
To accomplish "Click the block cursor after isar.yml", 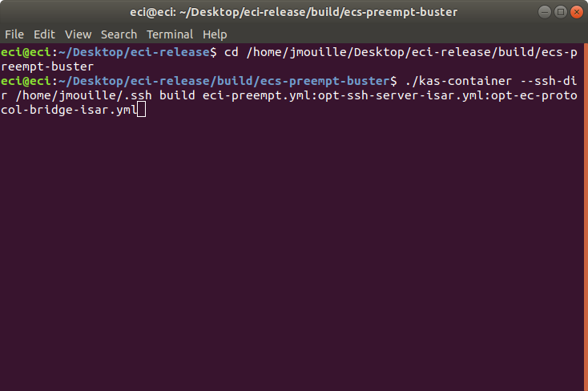I will [x=141, y=110].
